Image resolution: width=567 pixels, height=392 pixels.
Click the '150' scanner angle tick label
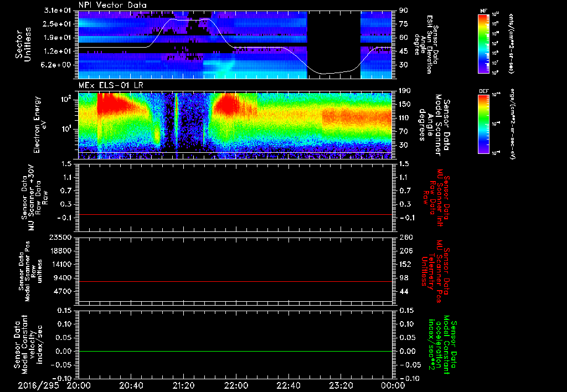coord(405,104)
